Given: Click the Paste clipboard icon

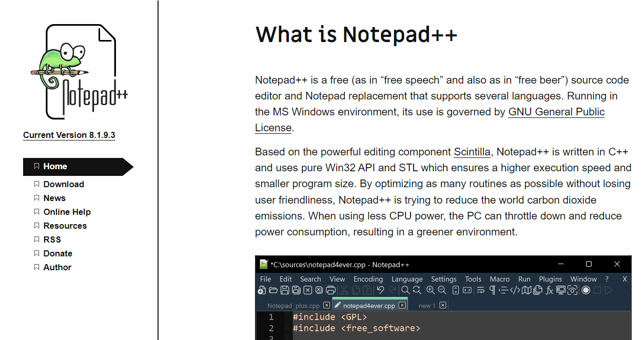Looking at the screenshot, I should 367,290.
